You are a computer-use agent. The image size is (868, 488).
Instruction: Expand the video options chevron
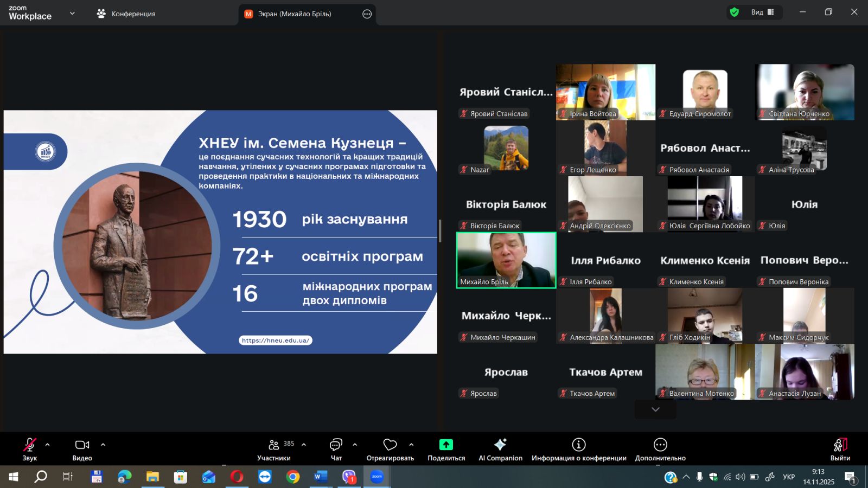pos(103,445)
